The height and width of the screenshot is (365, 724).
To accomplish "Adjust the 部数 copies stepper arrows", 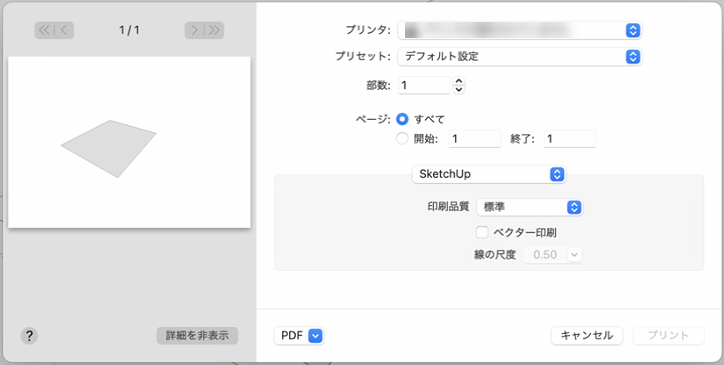I will (459, 85).
